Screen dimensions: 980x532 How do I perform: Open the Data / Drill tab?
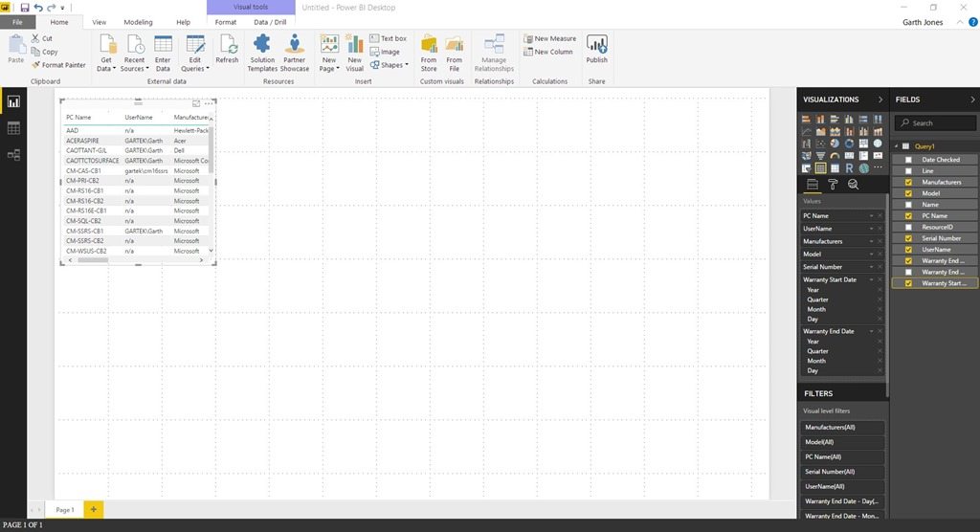(270, 22)
